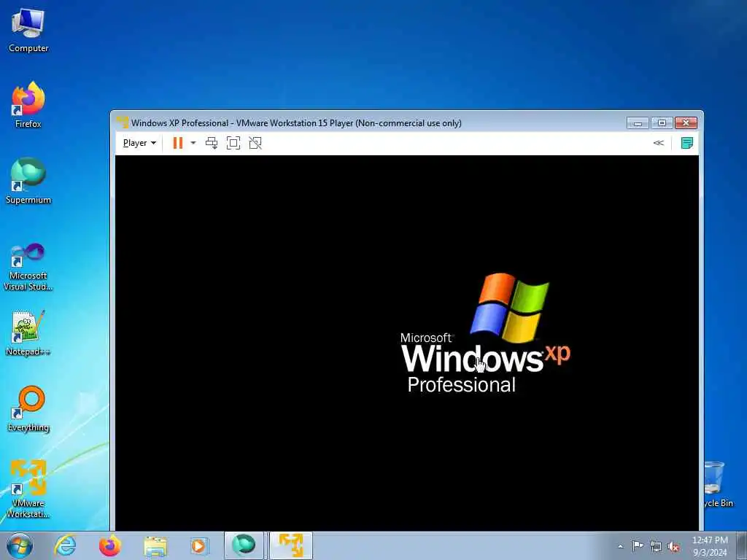Maximize the VMware Player window
The height and width of the screenshot is (560, 747).
coord(662,123)
